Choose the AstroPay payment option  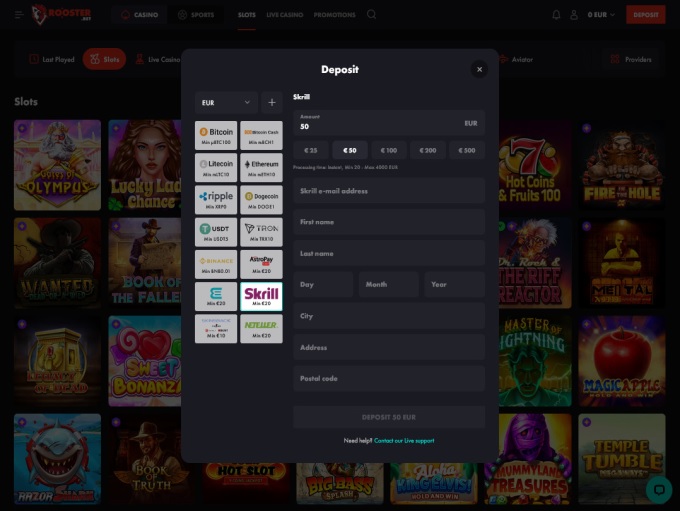(261, 264)
